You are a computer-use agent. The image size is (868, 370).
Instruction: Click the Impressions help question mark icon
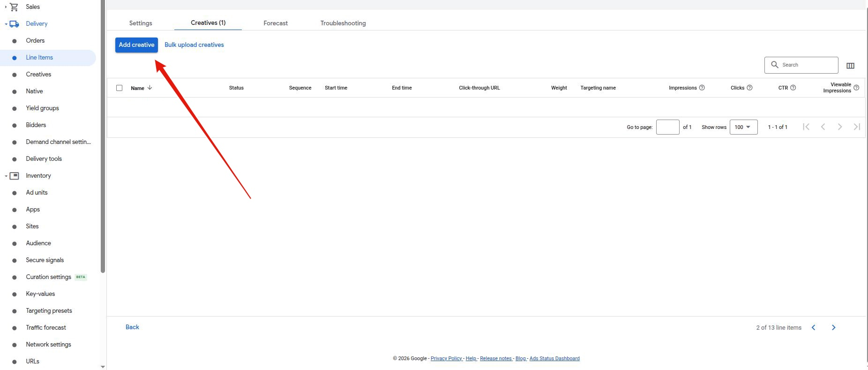click(702, 88)
